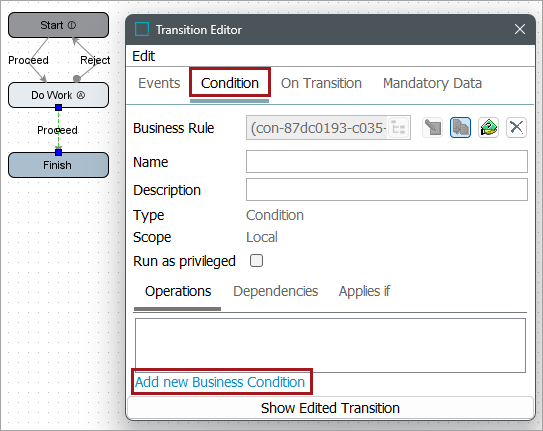Click into the Name input field
The height and width of the screenshot is (431, 543).
387,162
